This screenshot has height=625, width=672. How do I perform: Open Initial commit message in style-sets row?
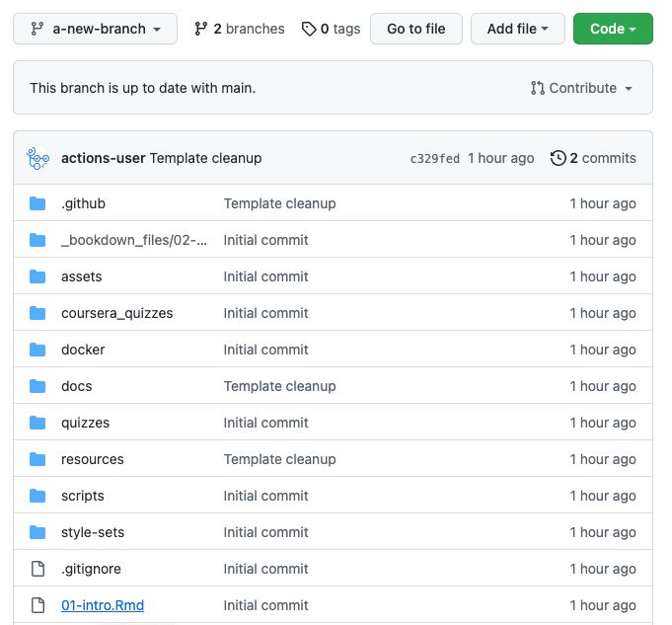coord(265,532)
